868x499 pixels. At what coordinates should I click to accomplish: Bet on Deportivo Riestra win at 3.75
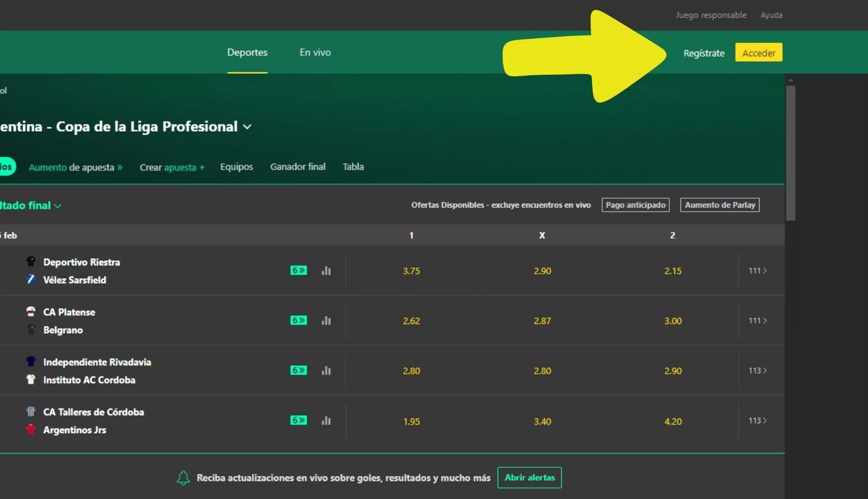(411, 271)
